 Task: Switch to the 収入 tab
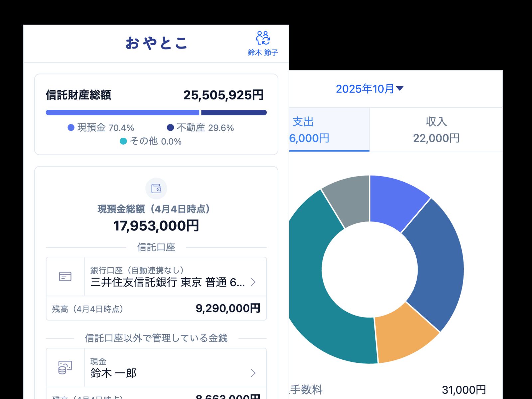coord(437,129)
